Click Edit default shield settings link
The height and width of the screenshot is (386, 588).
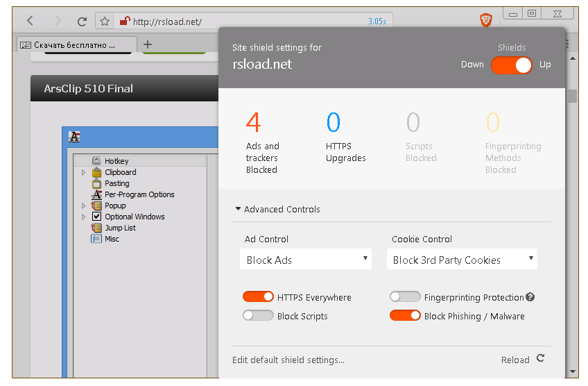click(288, 360)
